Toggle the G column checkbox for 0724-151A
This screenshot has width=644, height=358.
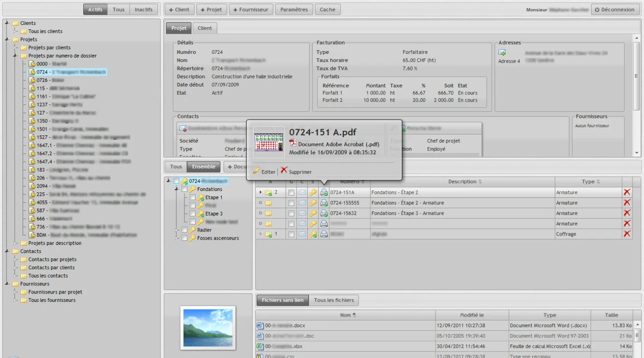pos(291,192)
